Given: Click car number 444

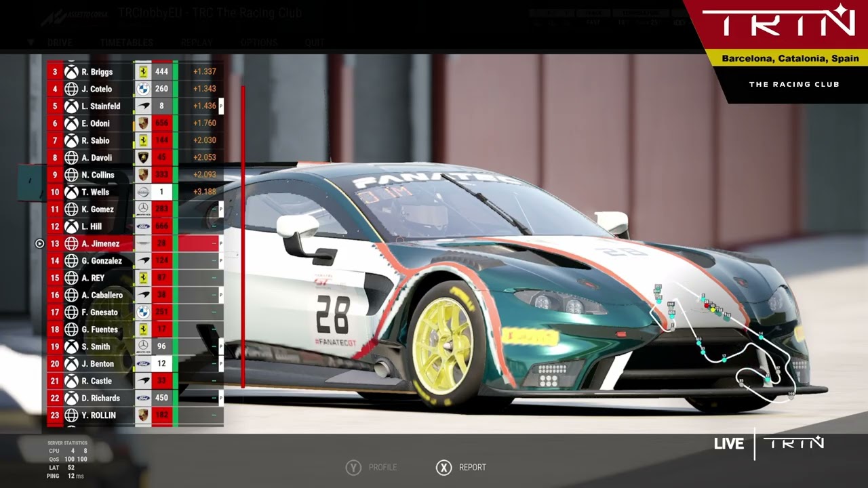Looking at the screenshot, I should [161, 72].
